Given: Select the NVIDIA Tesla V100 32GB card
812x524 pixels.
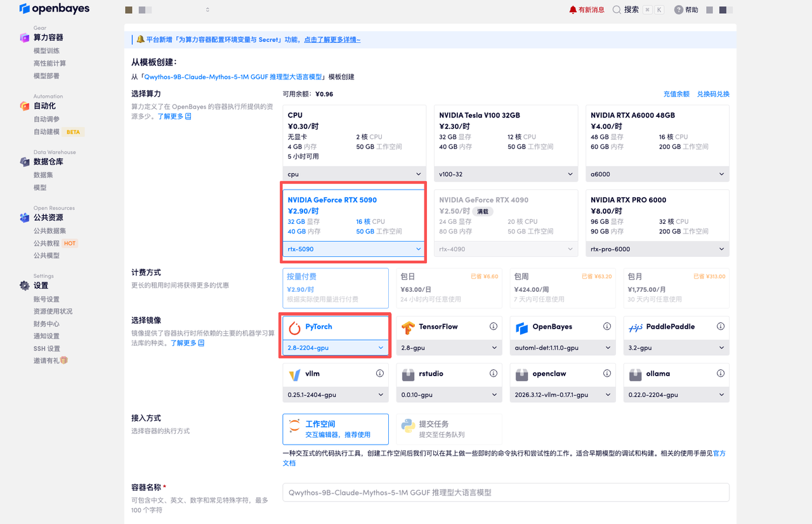Looking at the screenshot, I should [x=506, y=143].
